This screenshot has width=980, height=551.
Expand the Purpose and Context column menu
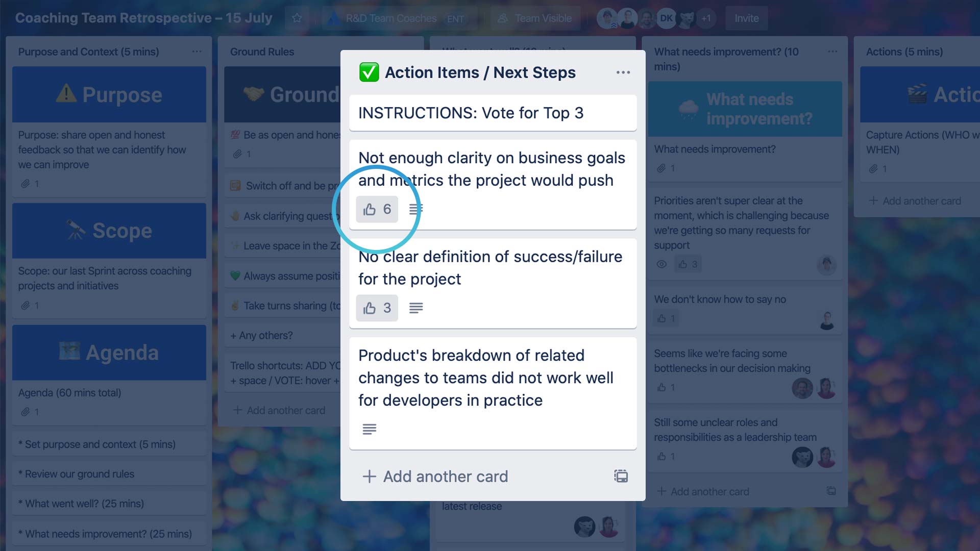coord(195,51)
